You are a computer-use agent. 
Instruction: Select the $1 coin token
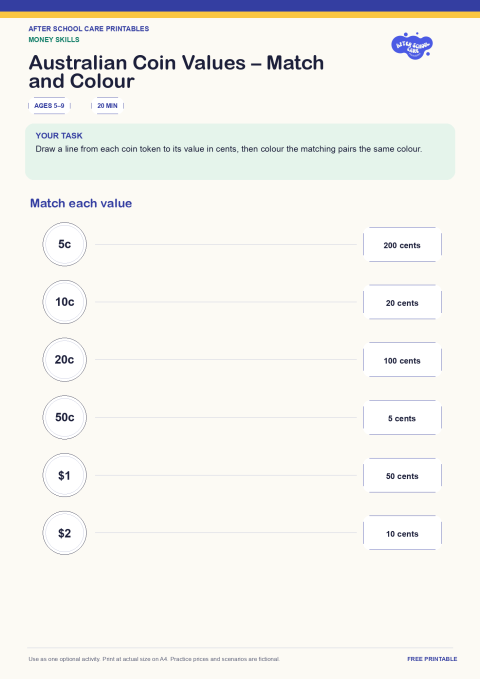click(x=65, y=475)
